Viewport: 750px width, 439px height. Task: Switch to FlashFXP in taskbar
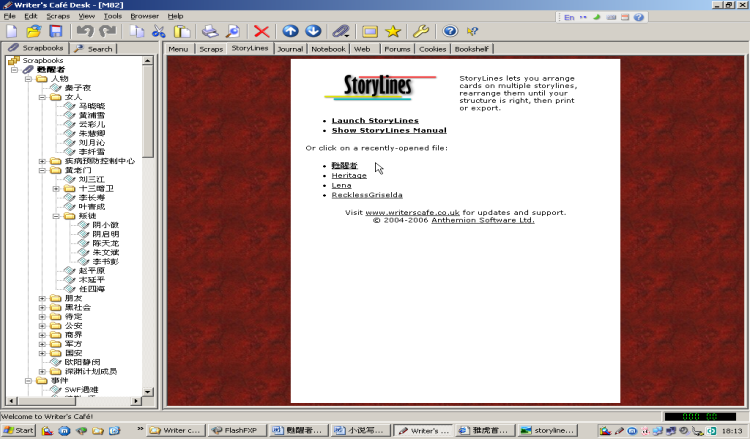[x=235, y=430]
